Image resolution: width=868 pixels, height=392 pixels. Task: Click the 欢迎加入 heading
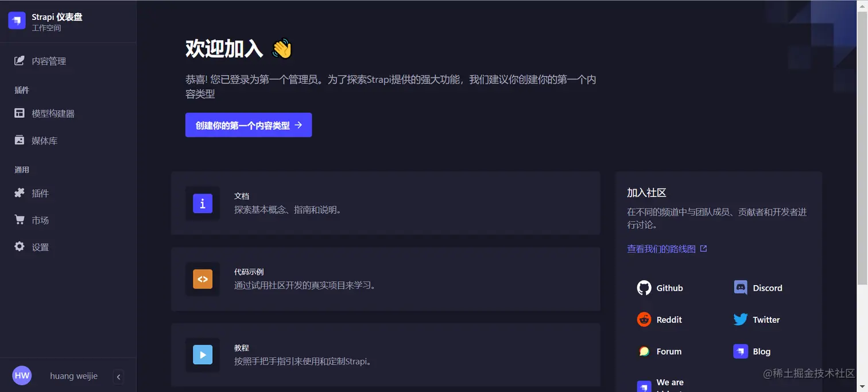coord(224,49)
